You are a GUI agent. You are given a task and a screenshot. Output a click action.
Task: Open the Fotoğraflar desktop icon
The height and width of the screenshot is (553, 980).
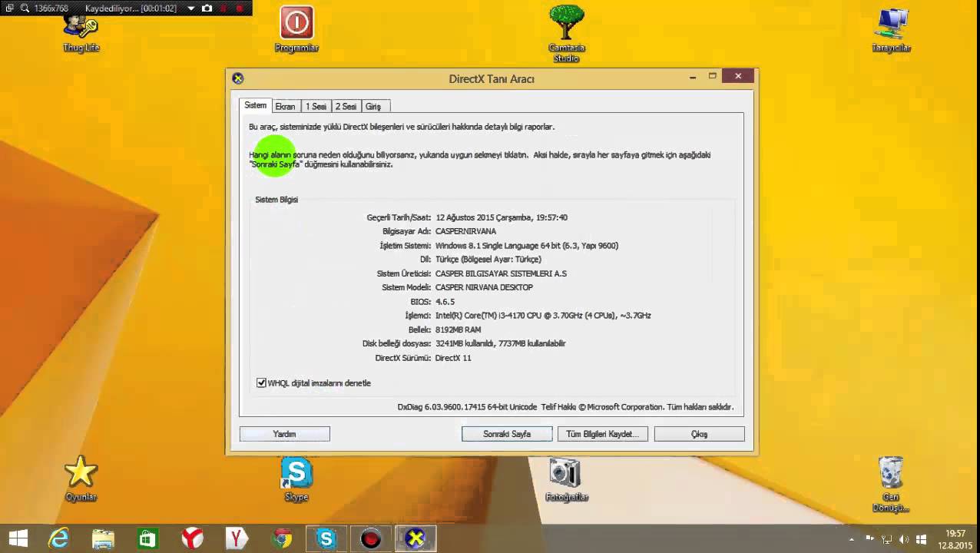pos(566,478)
